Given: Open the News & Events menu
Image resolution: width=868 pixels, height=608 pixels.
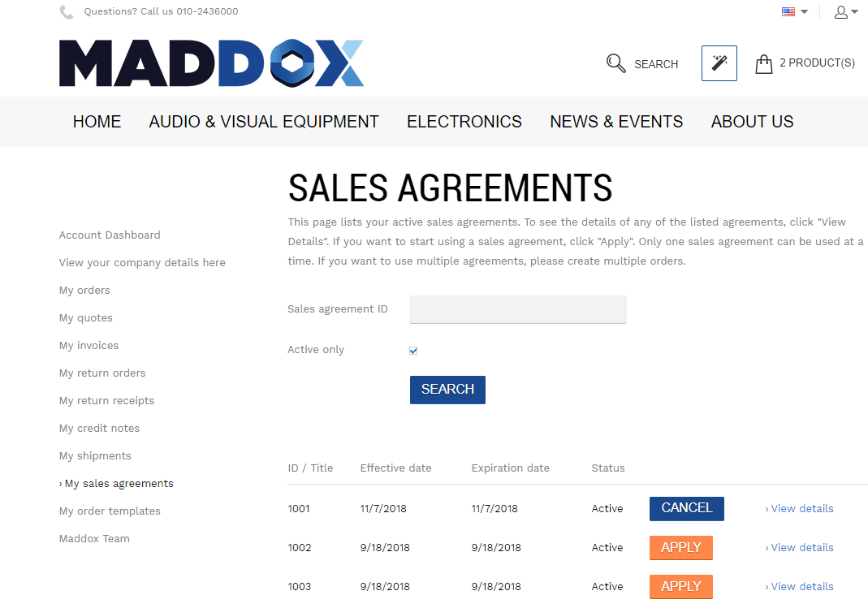Looking at the screenshot, I should coord(616,122).
